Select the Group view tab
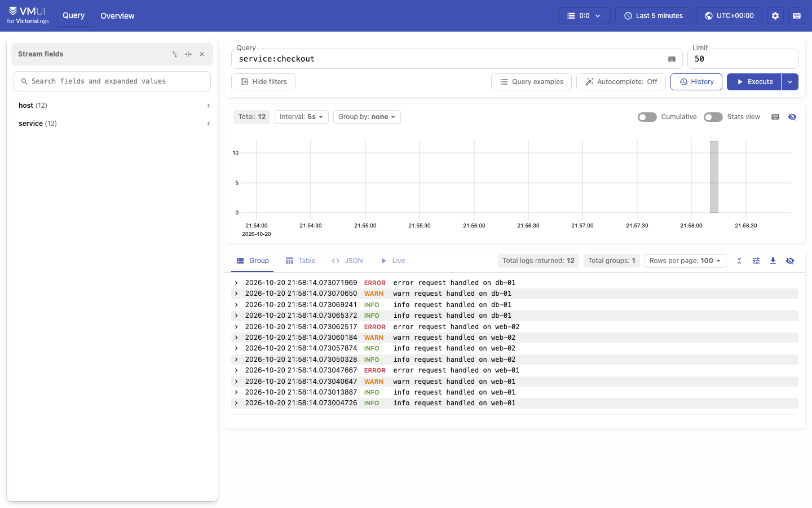Image resolution: width=812 pixels, height=508 pixels. [253, 261]
